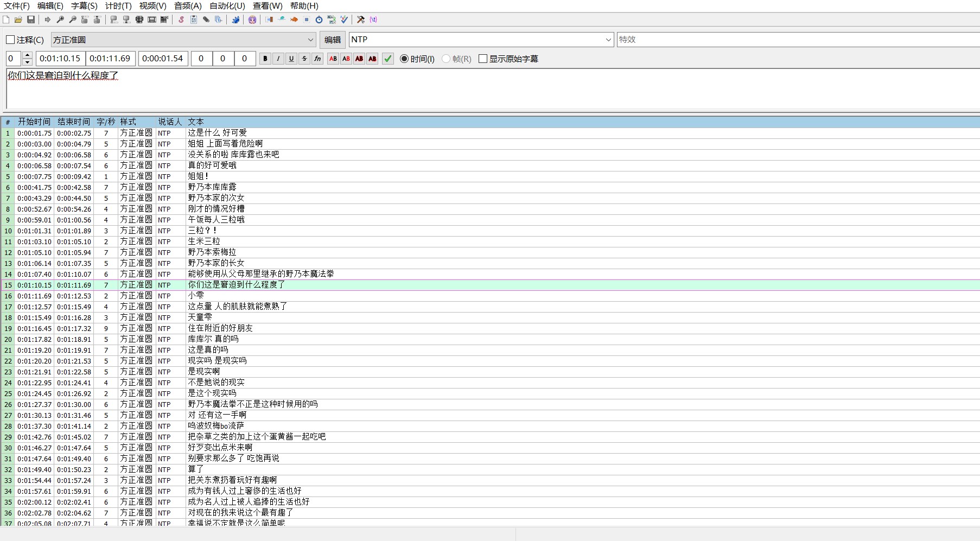
Task: Open the 编辑(E) menu
Action: point(50,6)
